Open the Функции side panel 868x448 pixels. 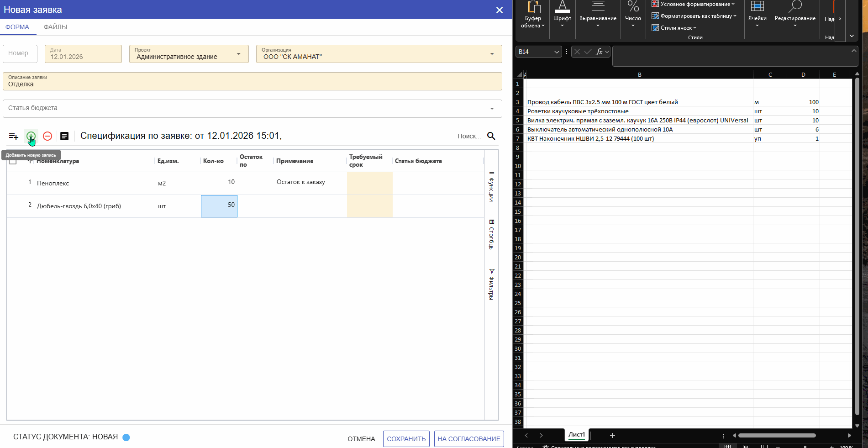491,186
